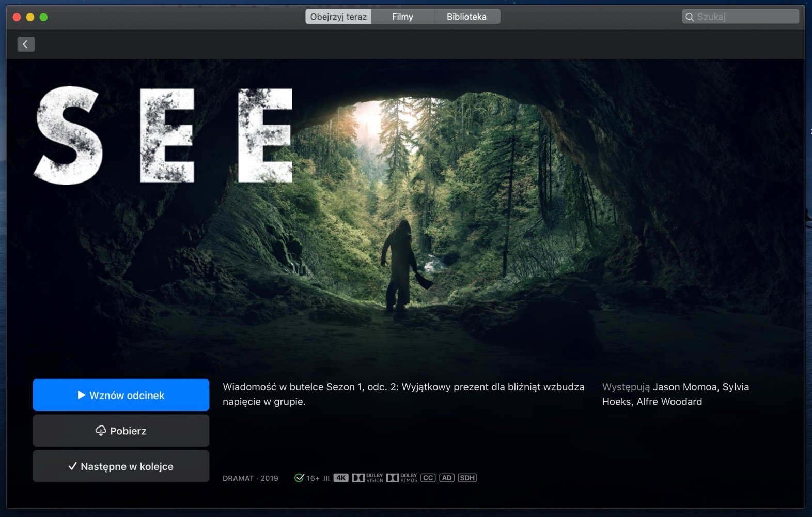Click the "Alfre Woodard" cast name
The height and width of the screenshot is (517, 812).
tap(669, 402)
